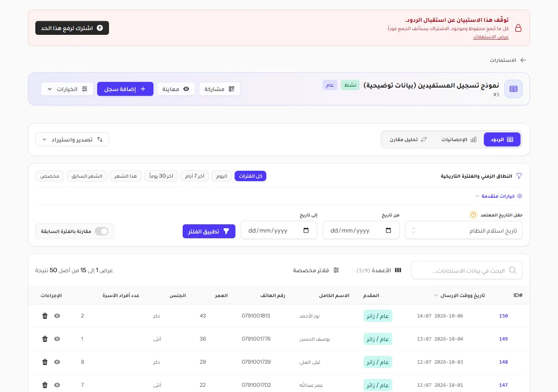Delete response 150 with the trash icon
558x392 pixels.
pos(45,316)
